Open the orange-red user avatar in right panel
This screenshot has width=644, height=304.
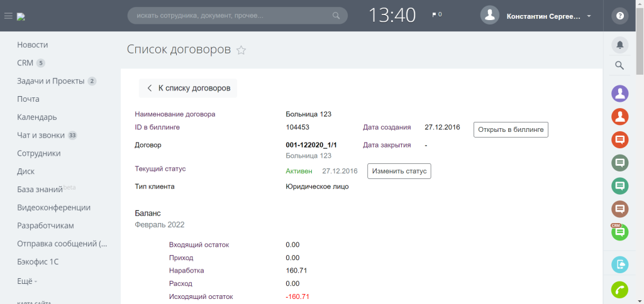(x=619, y=117)
